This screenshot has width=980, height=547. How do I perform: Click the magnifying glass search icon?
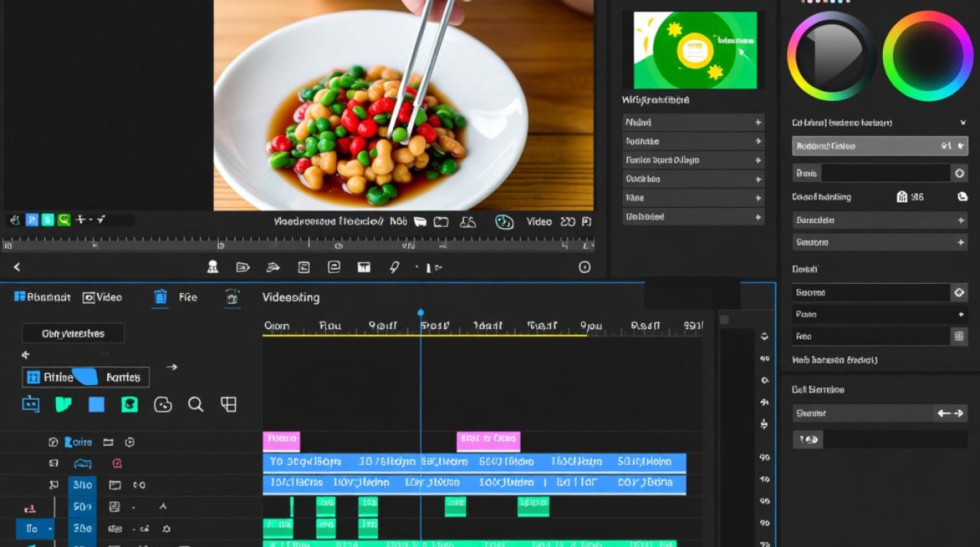click(195, 404)
